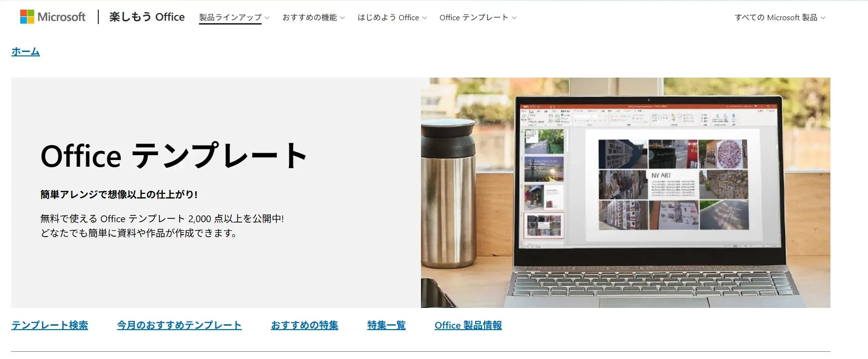
Task: Jump to テンプレート検索 section
Action: [50, 325]
